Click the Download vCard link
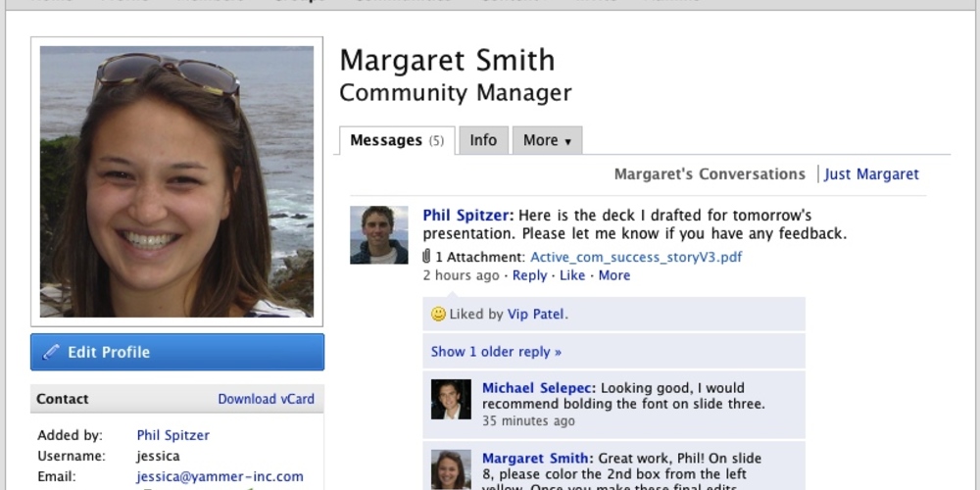 tap(266, 399)
